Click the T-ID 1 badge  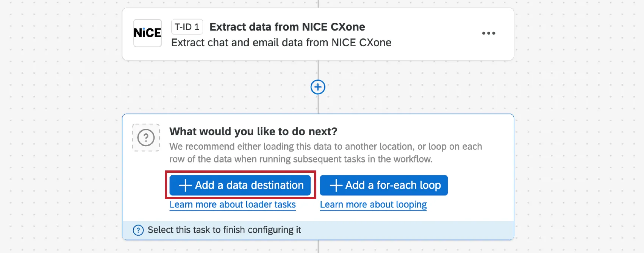[187, 27]
